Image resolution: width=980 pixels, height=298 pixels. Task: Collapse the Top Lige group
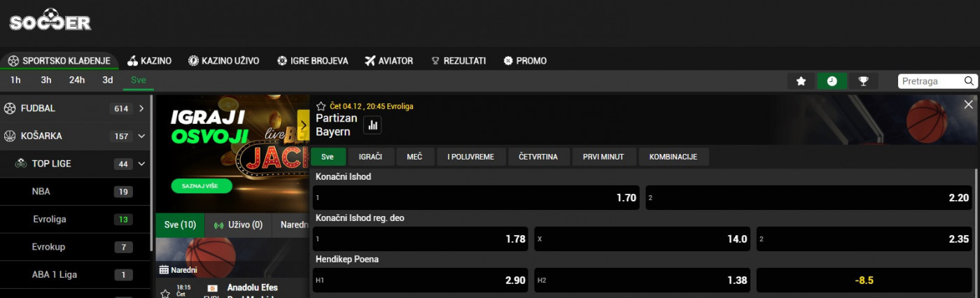click(x=141, y=164)
